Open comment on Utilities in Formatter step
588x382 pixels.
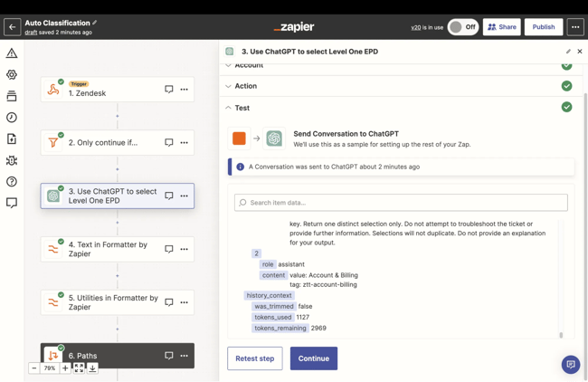[169, 302]
